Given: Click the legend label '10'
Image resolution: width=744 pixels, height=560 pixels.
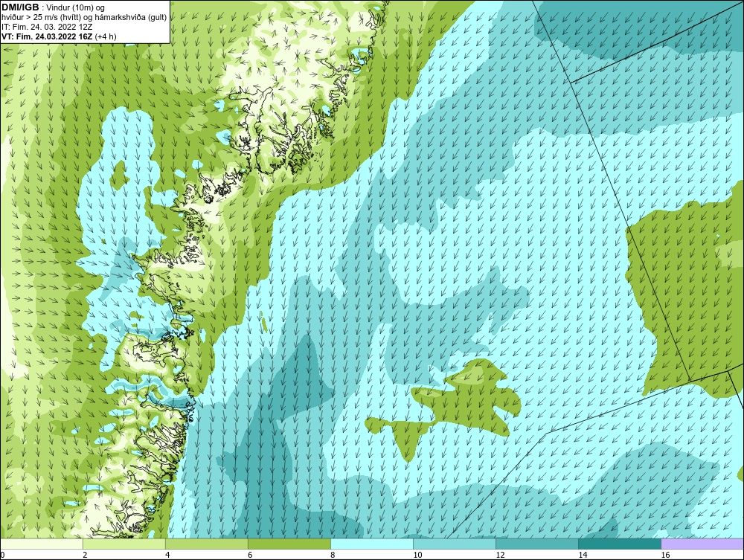Looking at the screenshot, I should [x=417, y=555].
